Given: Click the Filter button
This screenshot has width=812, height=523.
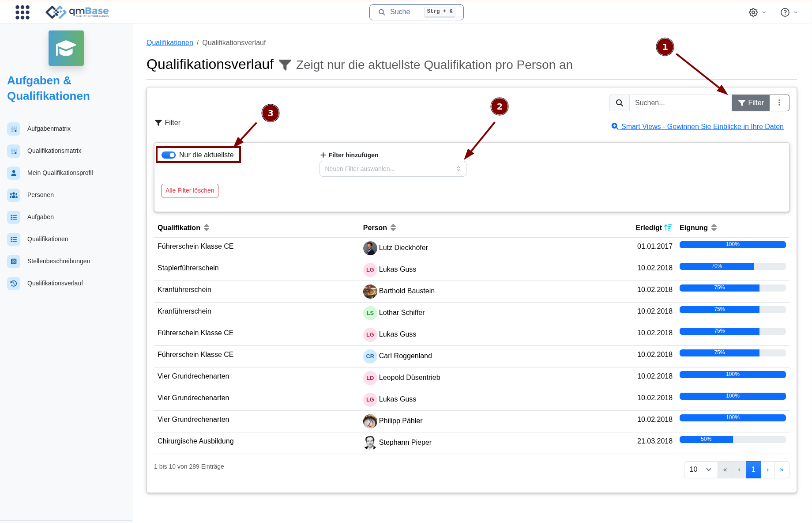Looking at the screenshot, I should tap(751, 103).
